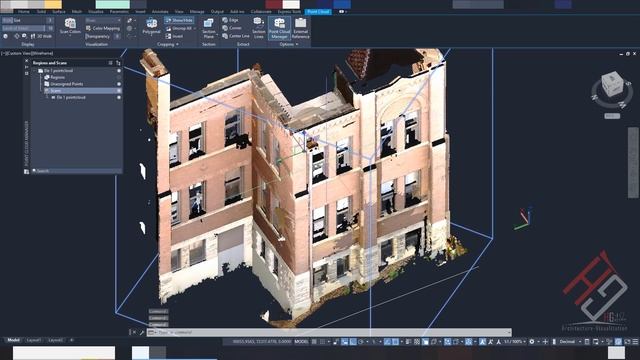Image resolution: width=640 pixels, height=360 pixels.
Task: Adjust the Level of Detail slider
Action: click(27, 28)
